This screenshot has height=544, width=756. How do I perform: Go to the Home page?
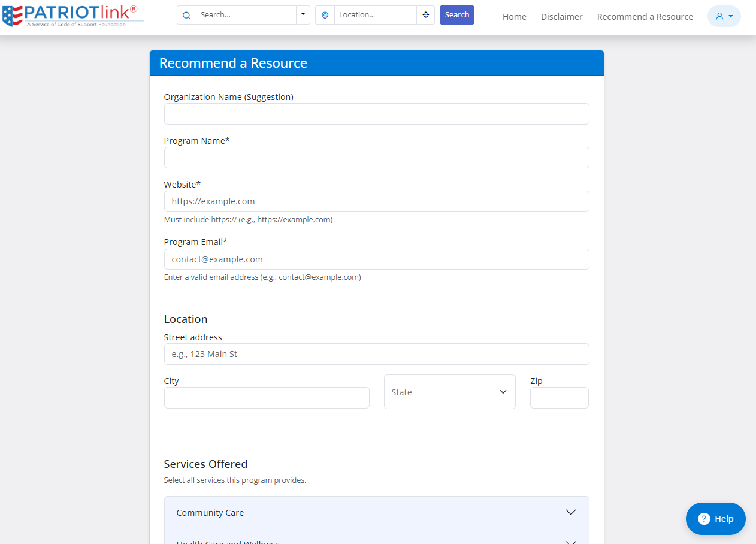pos(514,17)
